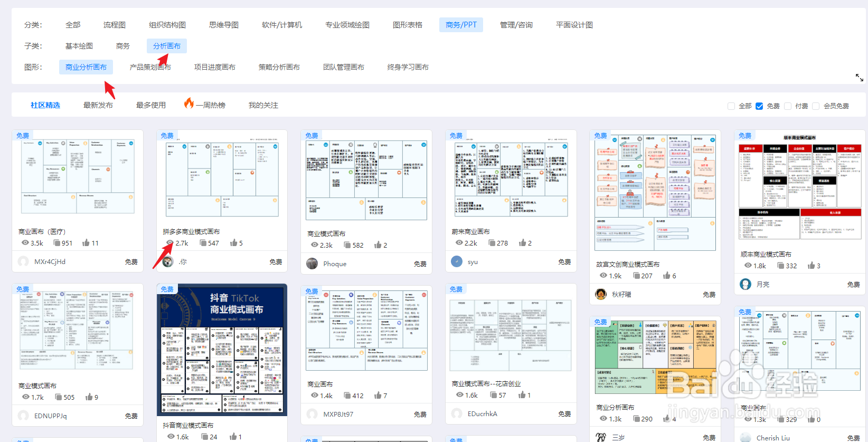The image size is (868, 442).
Task: Click the eye icon next to 1.9k
Action: tap(603, 276)
